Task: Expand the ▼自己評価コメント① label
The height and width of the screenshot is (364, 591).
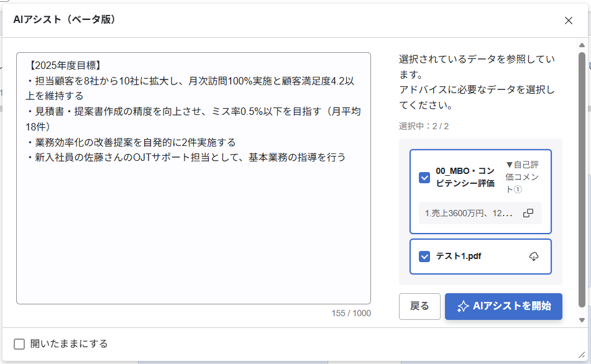Action: coord(522,177)
